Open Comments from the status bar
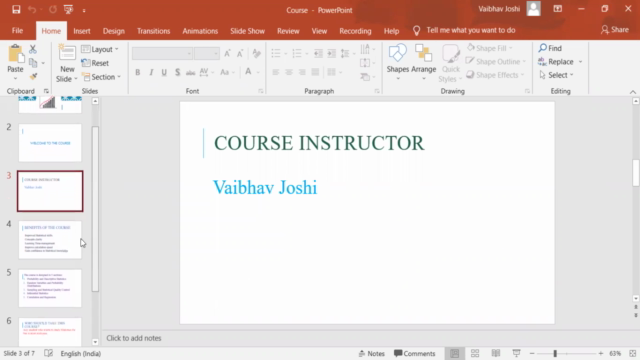The image size is (640, 360). click(x=415, y=353)
